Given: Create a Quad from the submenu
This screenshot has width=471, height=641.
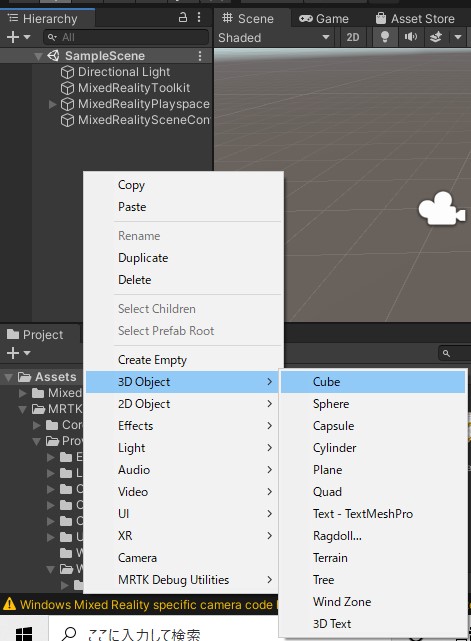Looking at the screenshot, I should tap(372, 492).
